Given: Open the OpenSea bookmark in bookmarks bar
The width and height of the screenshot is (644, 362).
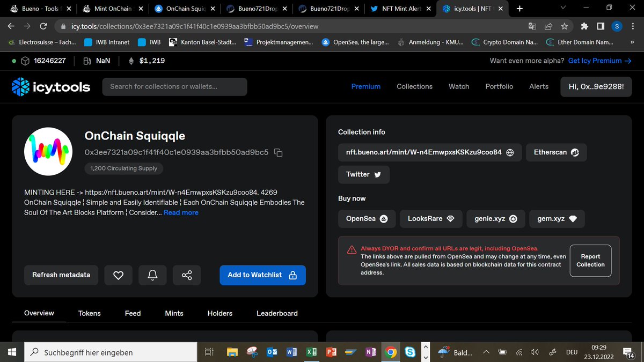Looking at the screenshot, I should click(x=356, y=42).
